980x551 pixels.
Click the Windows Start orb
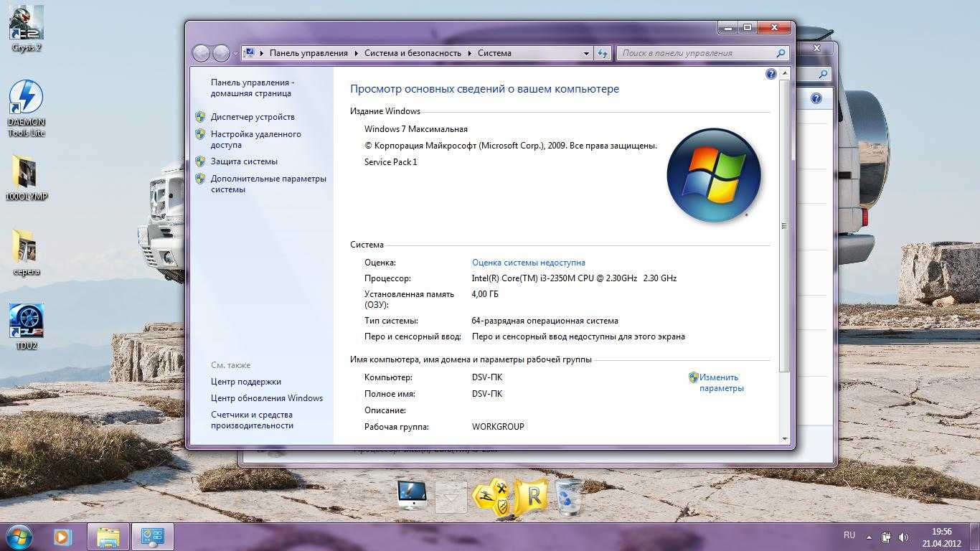19,536
